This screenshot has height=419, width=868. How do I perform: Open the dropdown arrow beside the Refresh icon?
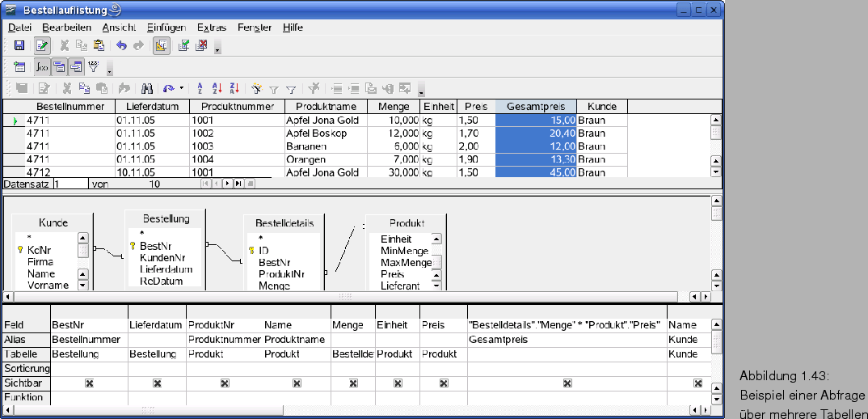point(182,88)
